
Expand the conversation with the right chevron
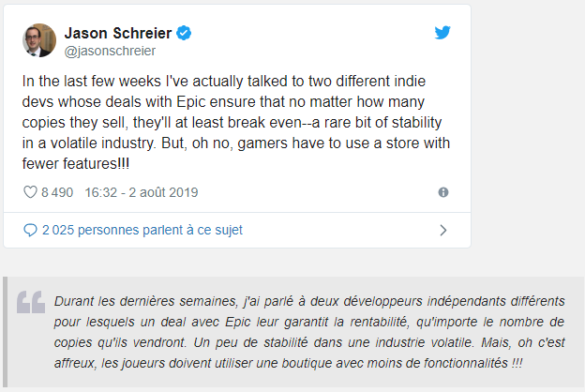point(442,230)
